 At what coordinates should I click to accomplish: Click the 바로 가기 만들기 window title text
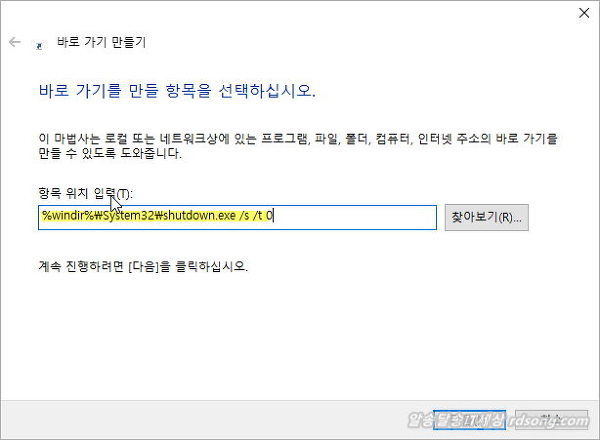(x=101, y=42)
